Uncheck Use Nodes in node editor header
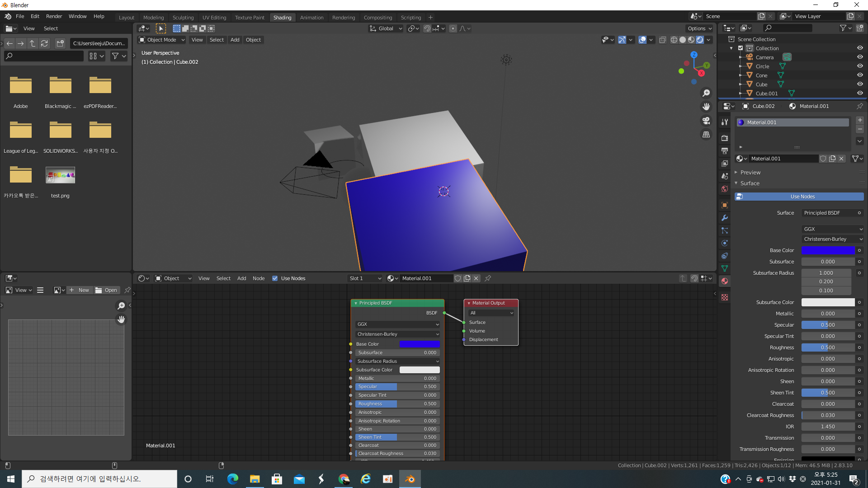 point(275,278)
